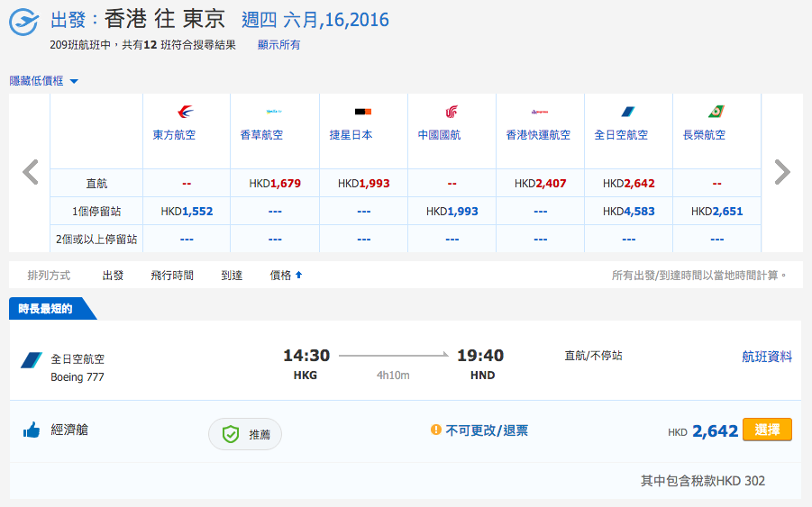This screenshot has width=812, height=507.
Task: Sort results by 價格 price
Action: [x=286, y=276]
